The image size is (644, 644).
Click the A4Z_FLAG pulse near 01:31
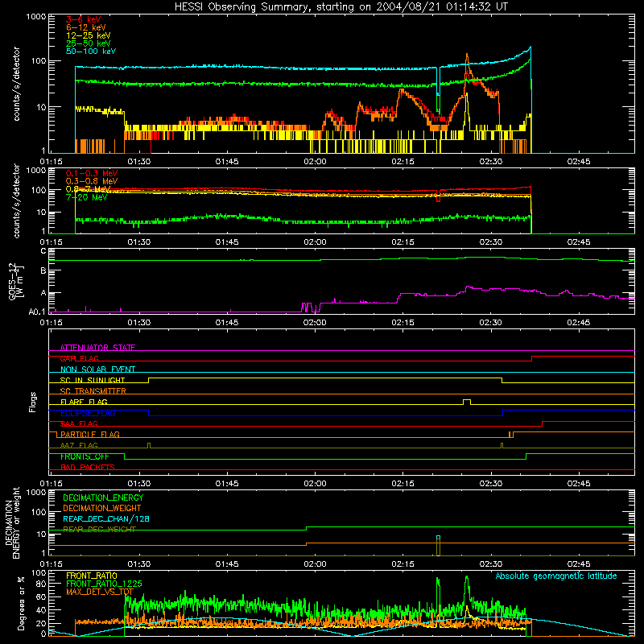pyautogui.click(x=149, y=446)
